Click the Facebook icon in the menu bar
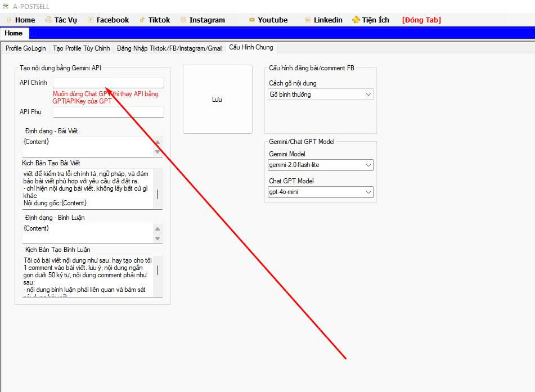This screenshot has height=392, width=535. coord(91,20)
